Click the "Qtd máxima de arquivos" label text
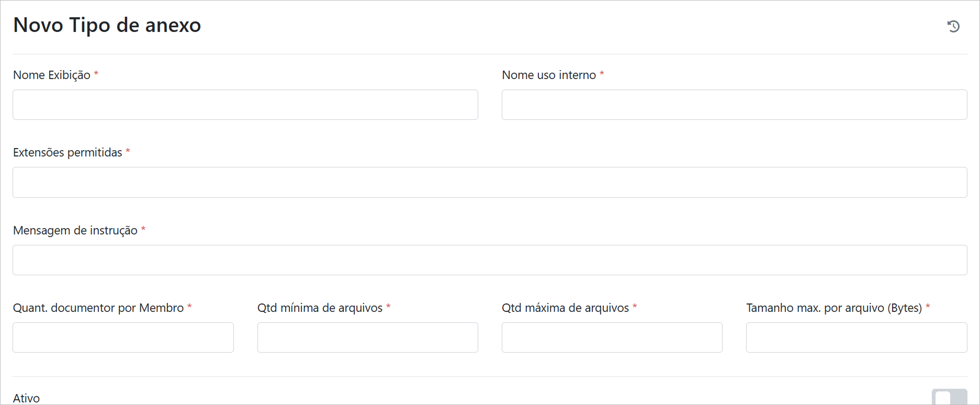The width and height of the screenshot is (980, 405). 565,308
